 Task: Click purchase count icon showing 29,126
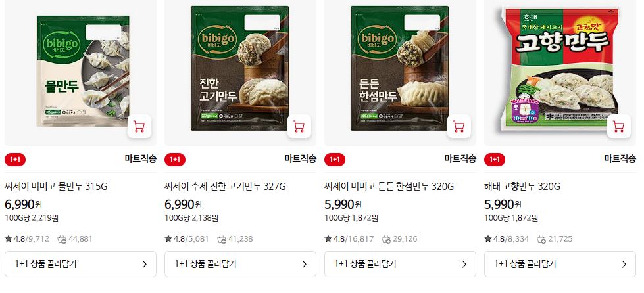[386, 239]
